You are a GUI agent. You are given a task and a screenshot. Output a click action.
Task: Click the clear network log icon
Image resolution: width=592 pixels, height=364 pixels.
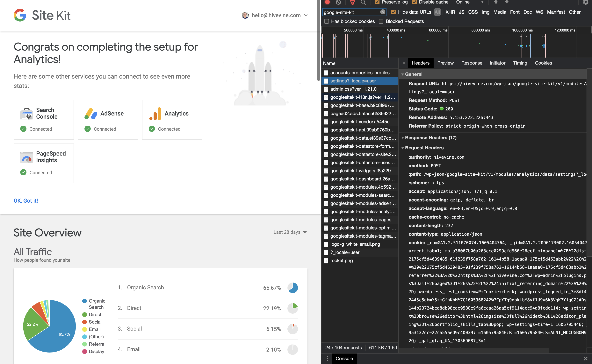tap(338, 2)
